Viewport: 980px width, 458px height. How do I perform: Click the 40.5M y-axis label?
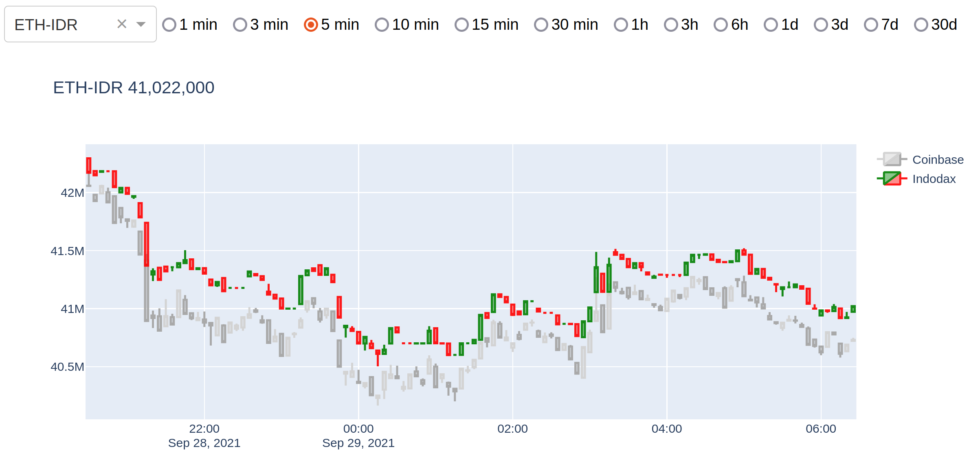click(67, 367)
